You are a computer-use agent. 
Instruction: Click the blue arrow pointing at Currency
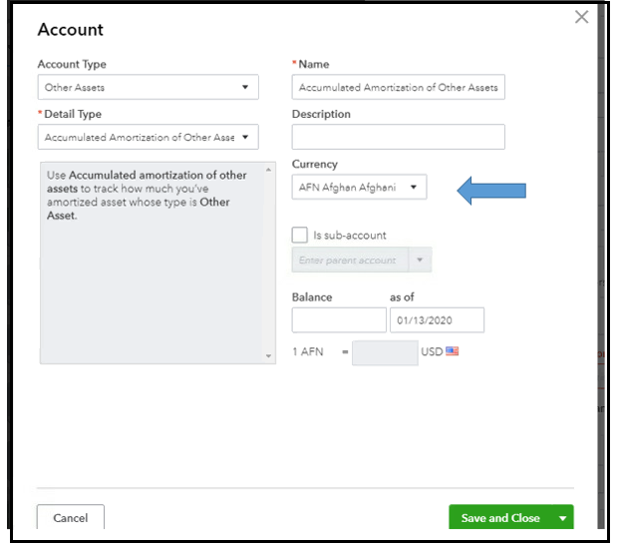[x=492, y=190]
